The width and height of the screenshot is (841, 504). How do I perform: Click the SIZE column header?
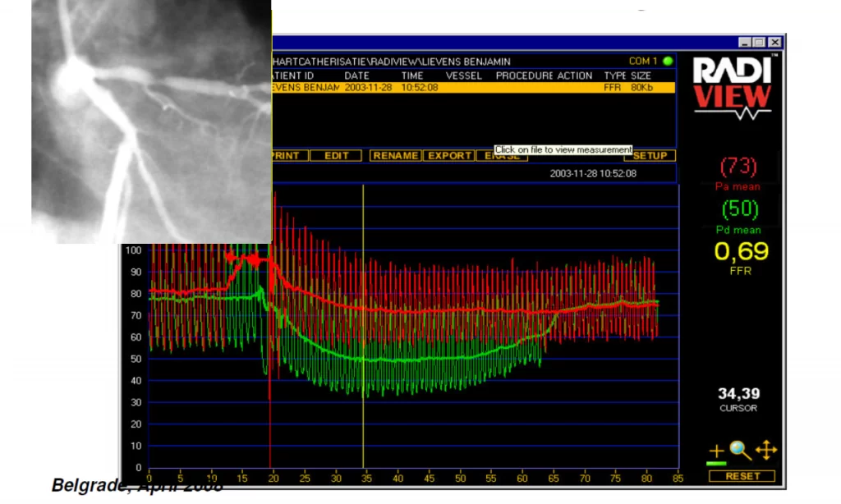[x=641, y=76]
